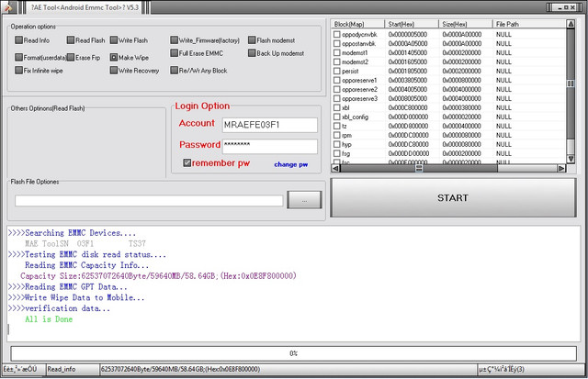Image resolution: width=588 pixels, height=379 pixels.
Task: Enable the Full Erase EMMC option
Action: pyautogui.click(x=175, y=53)
